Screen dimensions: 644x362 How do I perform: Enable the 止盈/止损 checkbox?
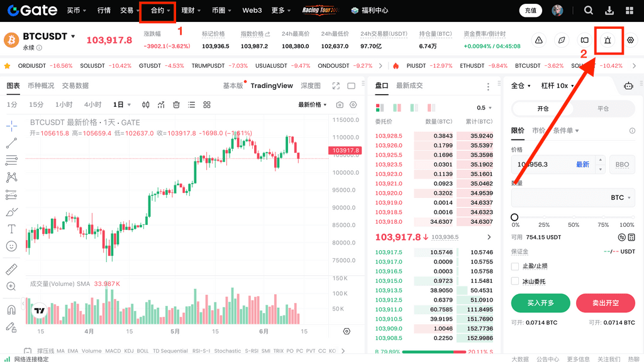coord(515,266)
